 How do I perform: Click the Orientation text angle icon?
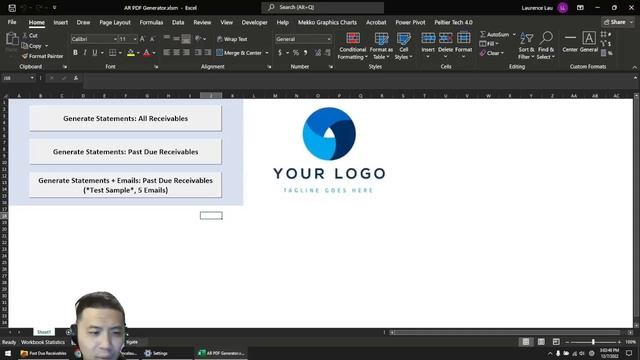[198, 39]
